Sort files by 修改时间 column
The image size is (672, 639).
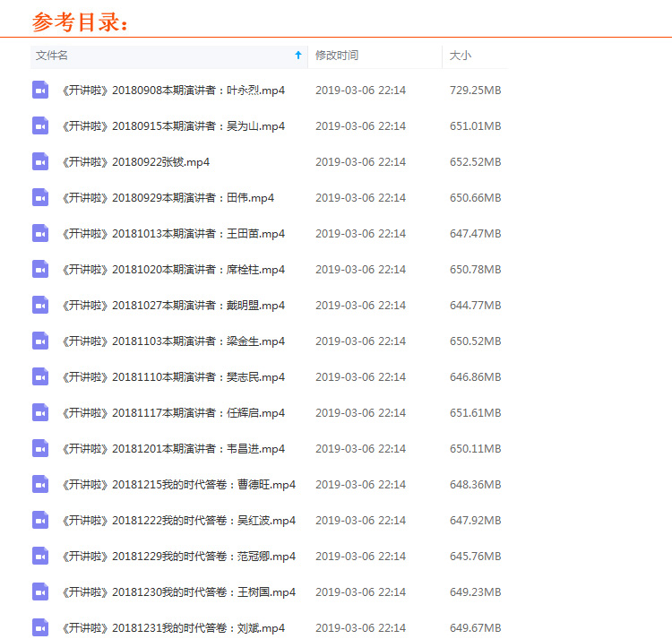[x=337, y=56]
